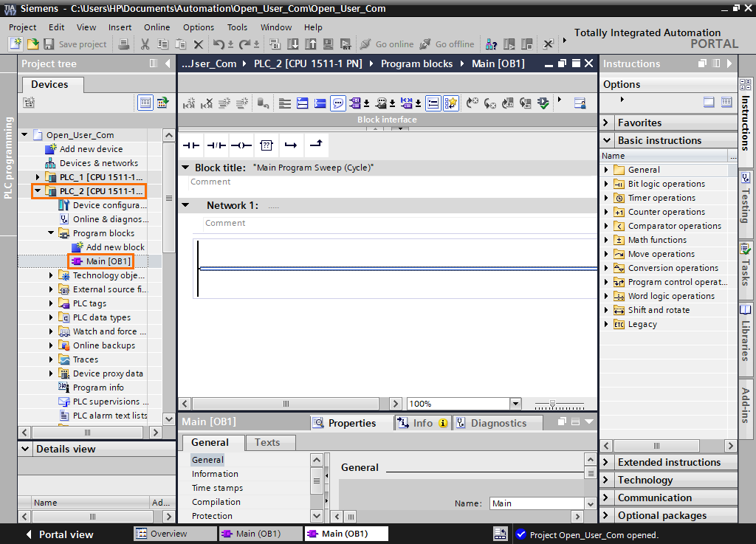Close branch in the ladder toolbar

[316, 145]
